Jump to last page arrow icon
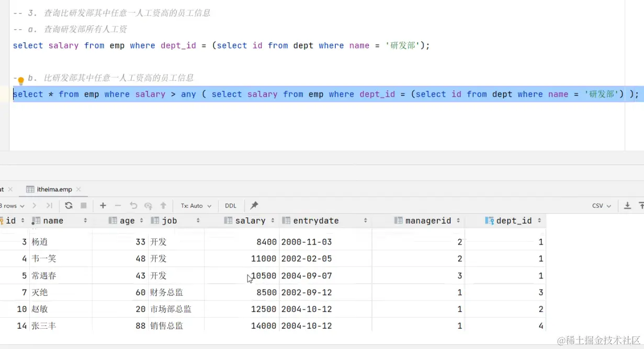Viewport: 644px width, 349px height. (x=49, y=206)
